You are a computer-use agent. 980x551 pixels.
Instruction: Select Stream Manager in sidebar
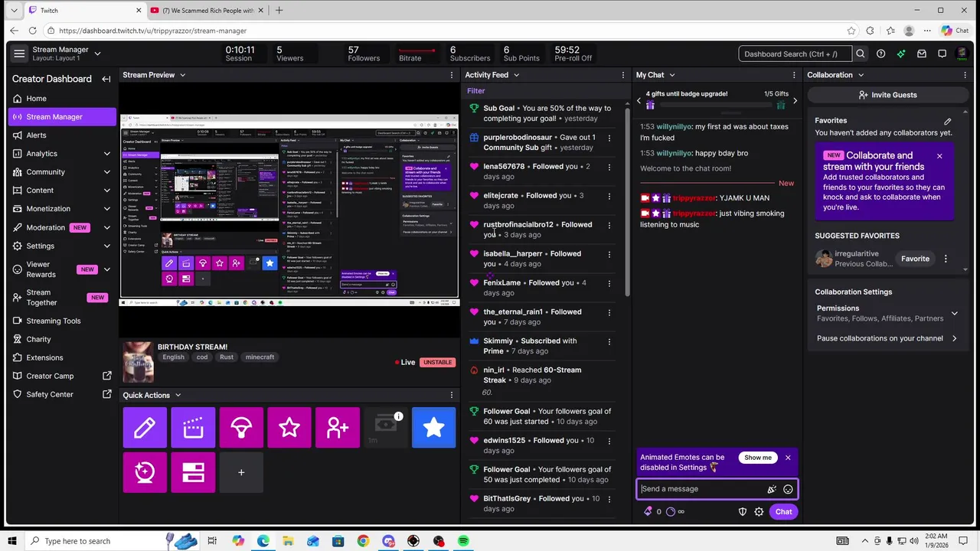[x=63, y=117]
